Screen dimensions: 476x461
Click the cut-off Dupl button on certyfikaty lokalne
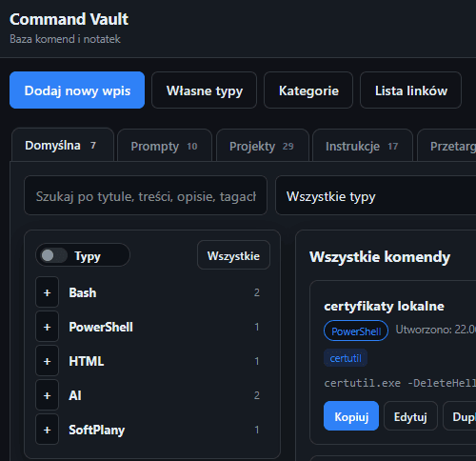pyautogui.click(x=460, y=416)
